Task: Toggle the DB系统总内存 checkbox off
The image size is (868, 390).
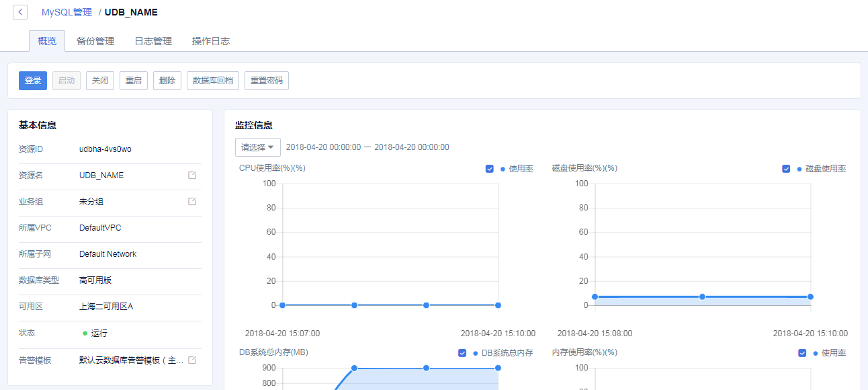Action: (462, 352)
